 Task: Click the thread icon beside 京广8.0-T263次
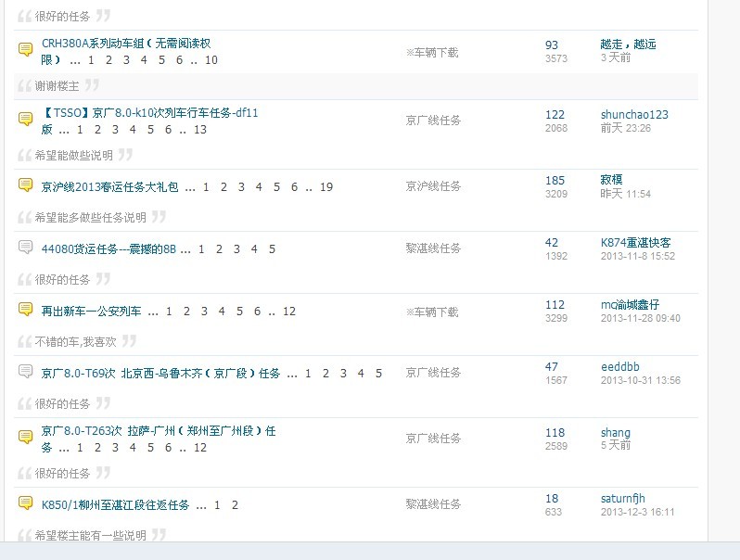click(x=26, y=439)
